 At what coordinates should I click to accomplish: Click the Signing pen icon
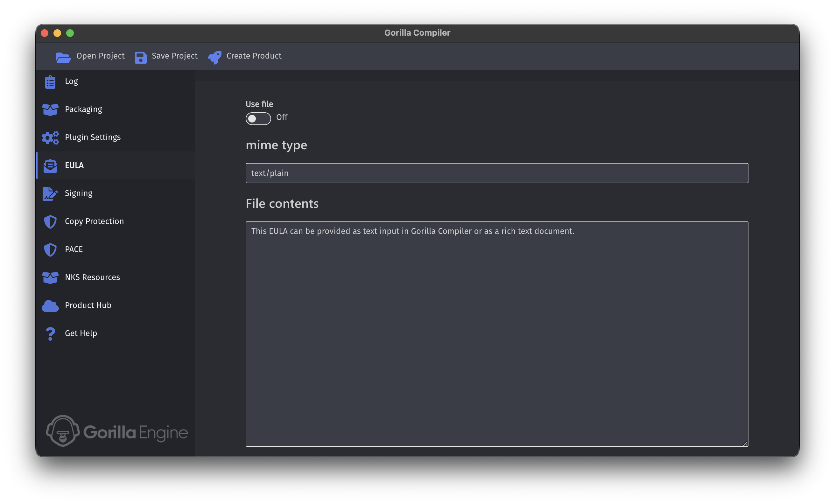coord(50,193)
